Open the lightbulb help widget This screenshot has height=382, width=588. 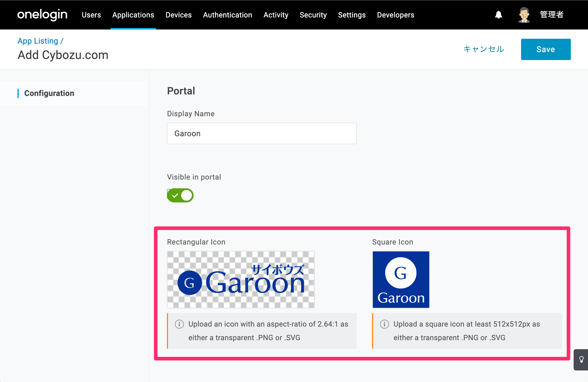(x=581, y=359)
